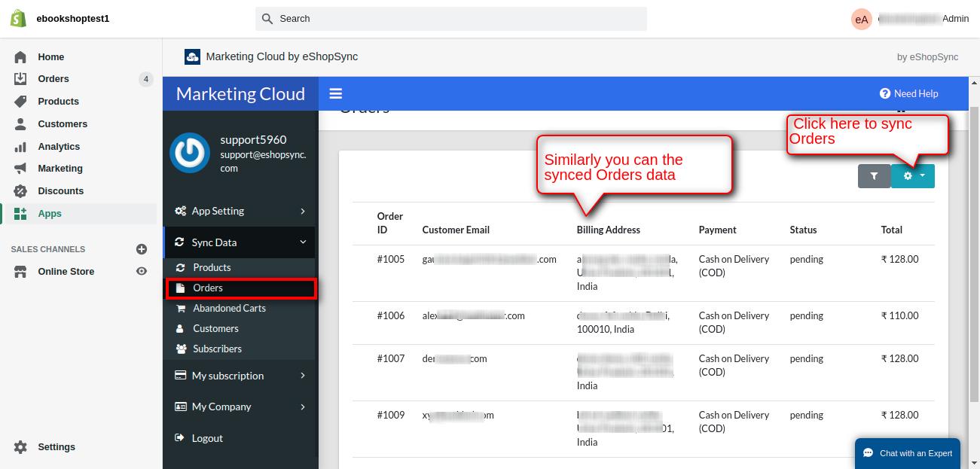Open Subscribers under Sync Data
980x469 pixels.
pos(217,349)
